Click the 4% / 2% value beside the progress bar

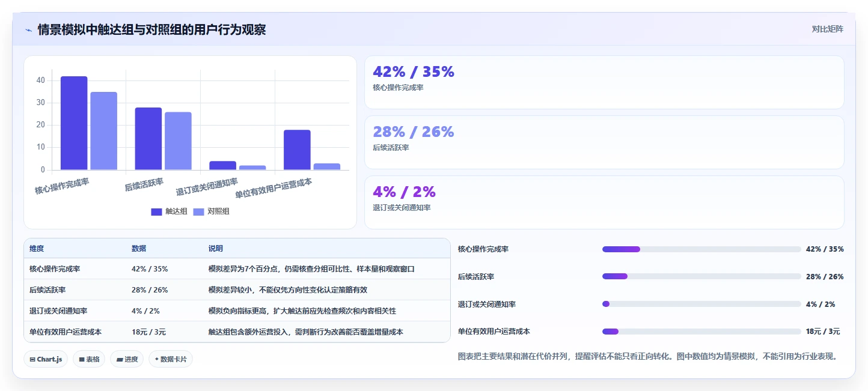(821, 305)
